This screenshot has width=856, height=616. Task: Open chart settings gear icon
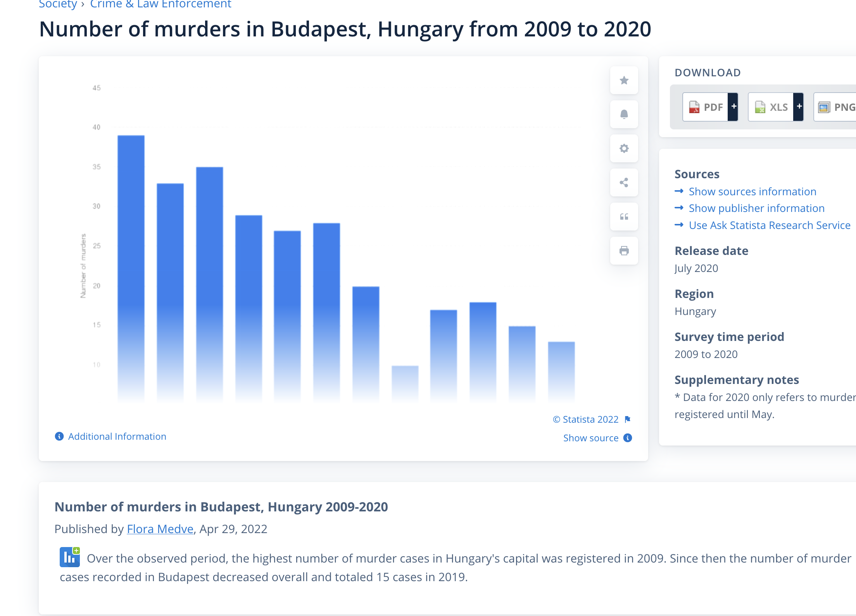(624, 148)
